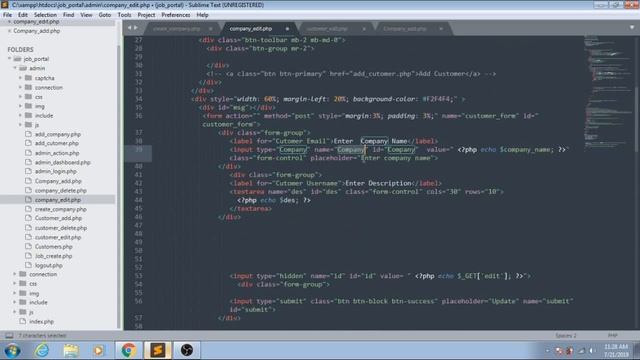Open customer_delete.php in the sidebar
Image resolution: width=640 pixels, height=360 pixels.
pos(61,228)
